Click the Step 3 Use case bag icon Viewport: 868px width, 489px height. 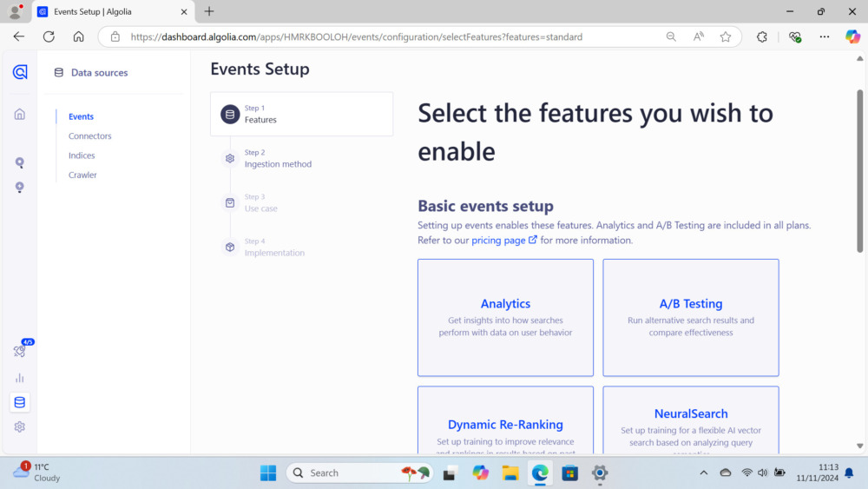(x=230, y=202)
